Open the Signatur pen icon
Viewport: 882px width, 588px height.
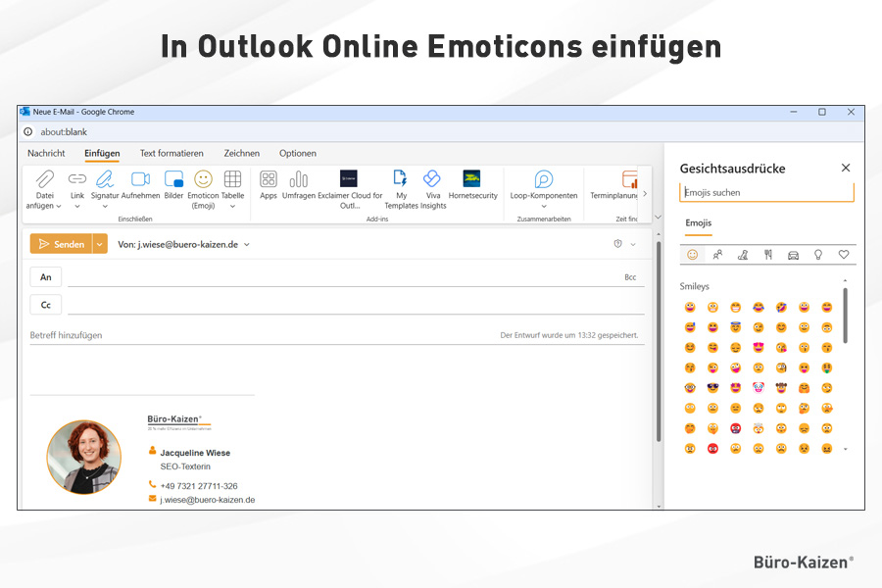(x=105, y=179)
